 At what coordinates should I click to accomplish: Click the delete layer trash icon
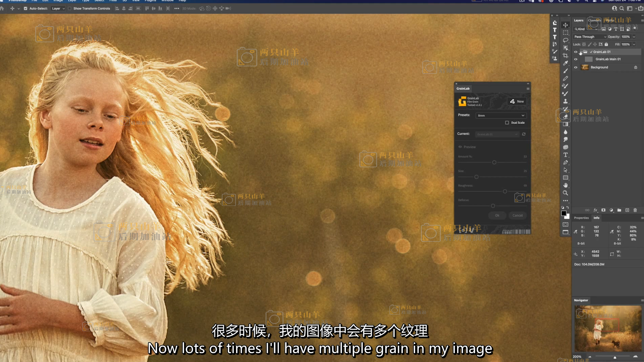pos(635,210)
